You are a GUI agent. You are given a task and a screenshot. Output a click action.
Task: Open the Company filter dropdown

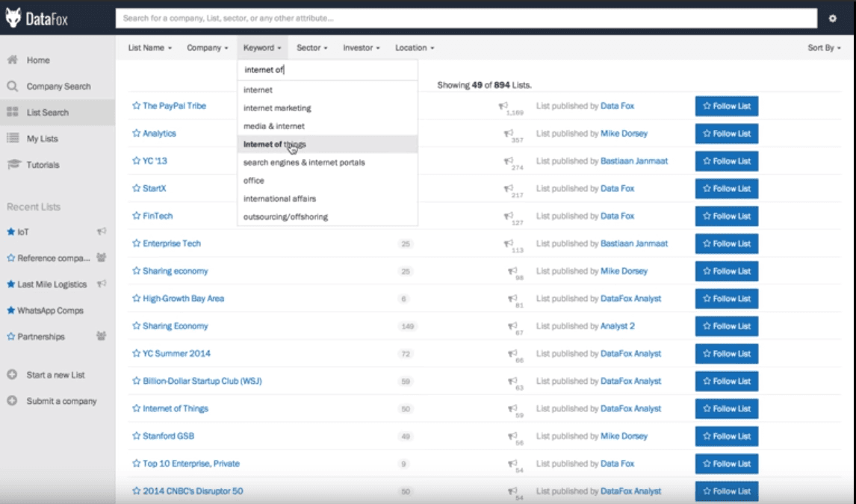[x=208, y=48]
